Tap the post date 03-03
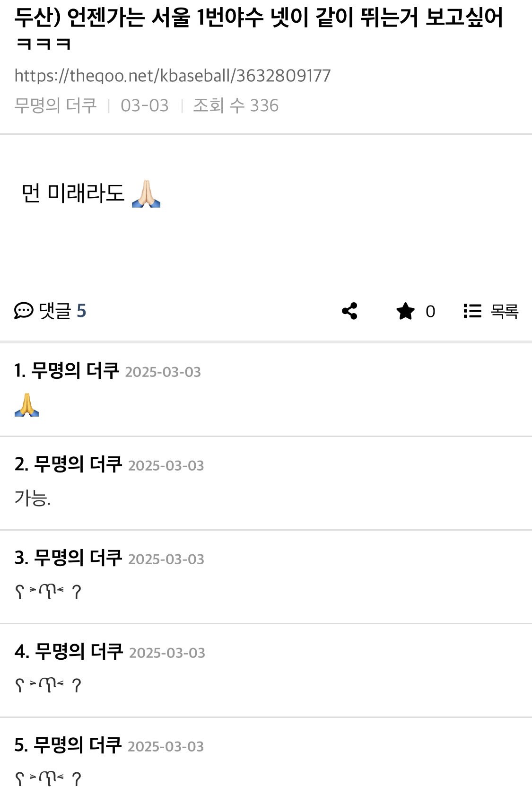Viewport: 532px width, 804px height. coord(144,105)
